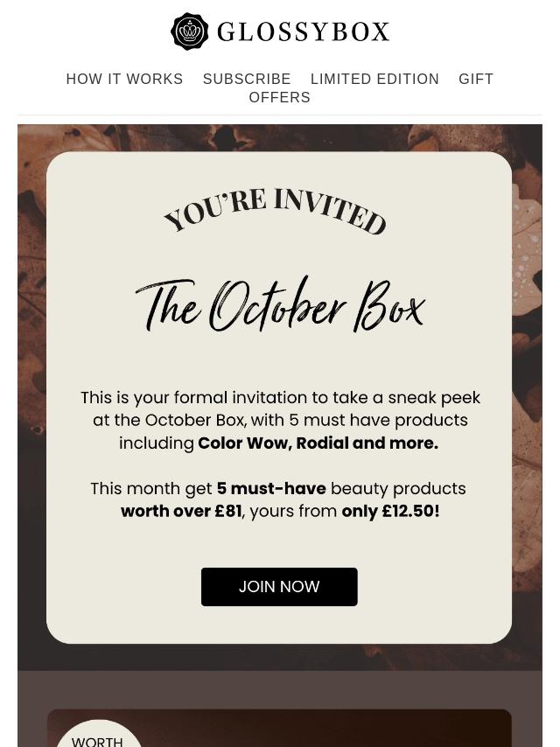Screen dimensions: 560x747
Task: Click the bold "worth over £81" text
Action: point(181,511)
